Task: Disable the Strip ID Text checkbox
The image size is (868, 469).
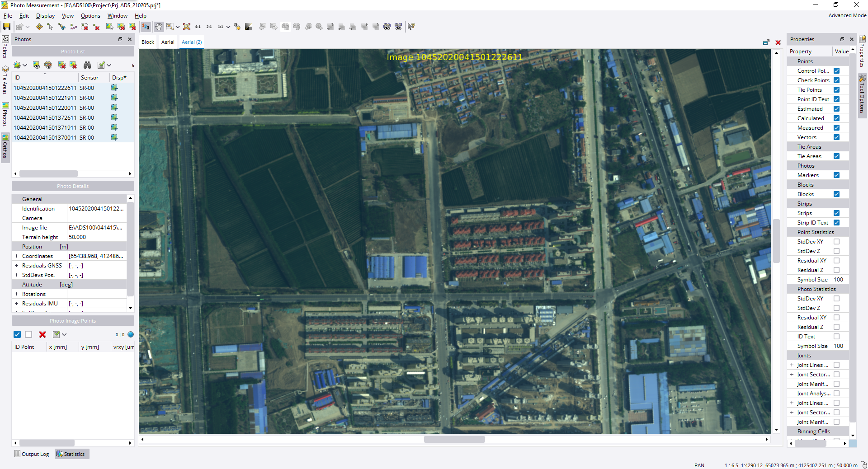Action: (x=836, y=223)
